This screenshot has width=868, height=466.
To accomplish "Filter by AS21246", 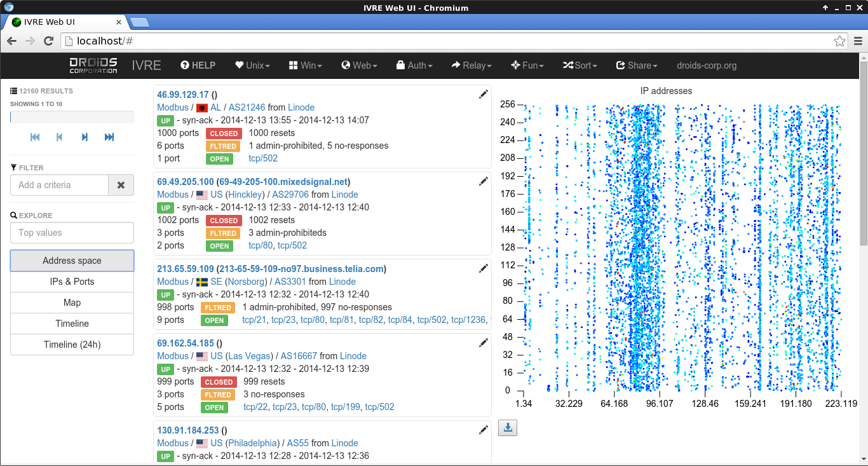I will [247, 107].
